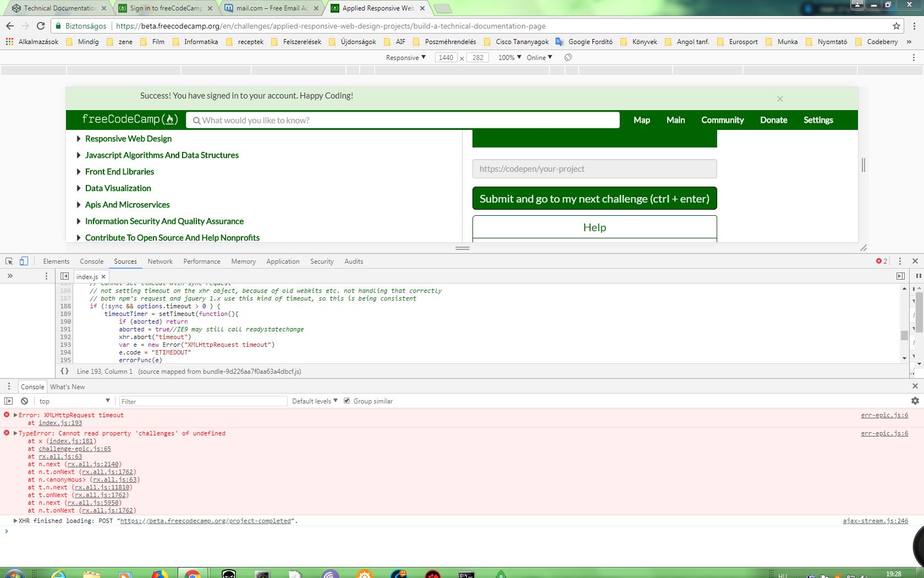Click the Chrome taskbar icon
The image size is (924, 578).
[x=194, y=574]
